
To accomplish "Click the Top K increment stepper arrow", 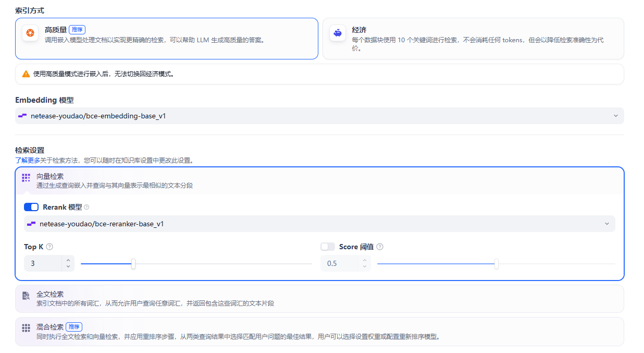I will click(68, 260).
